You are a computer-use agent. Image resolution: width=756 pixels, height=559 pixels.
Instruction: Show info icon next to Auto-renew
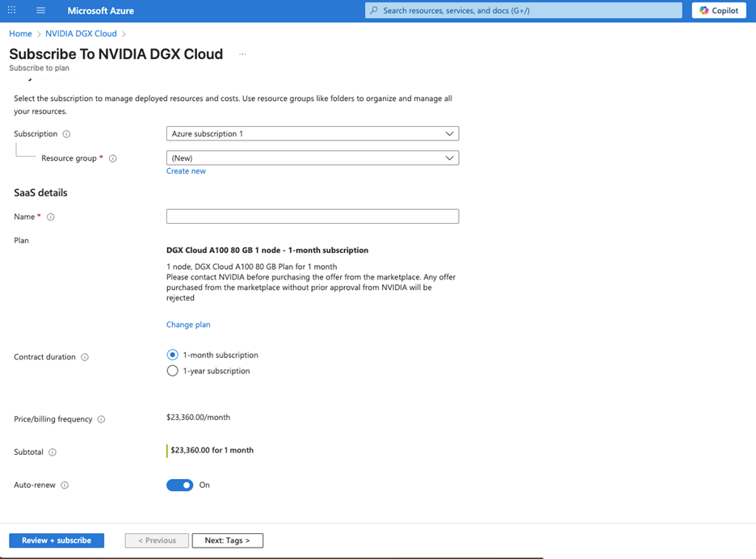(x=65, y=485)
